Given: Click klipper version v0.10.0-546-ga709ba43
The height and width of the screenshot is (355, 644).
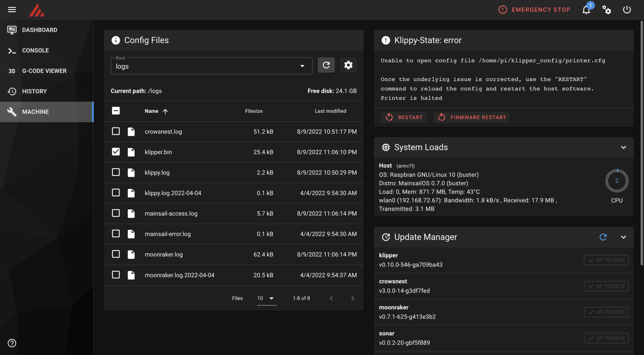Looking at the screenshot, I should tap(411, 265).
